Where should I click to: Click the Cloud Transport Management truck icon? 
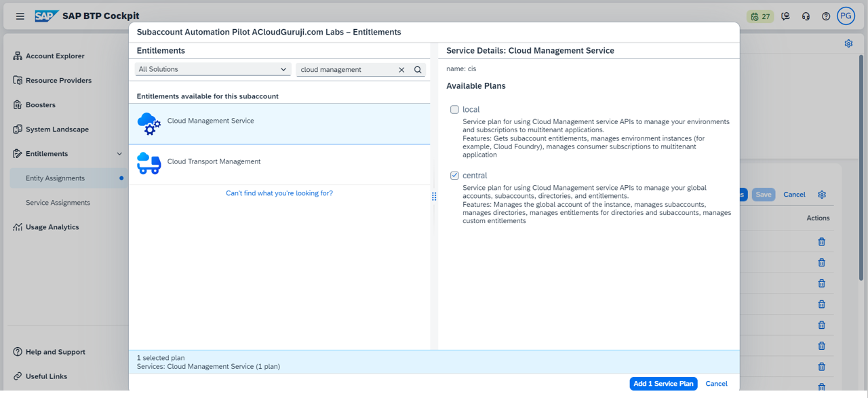click(x=149, y=163)
